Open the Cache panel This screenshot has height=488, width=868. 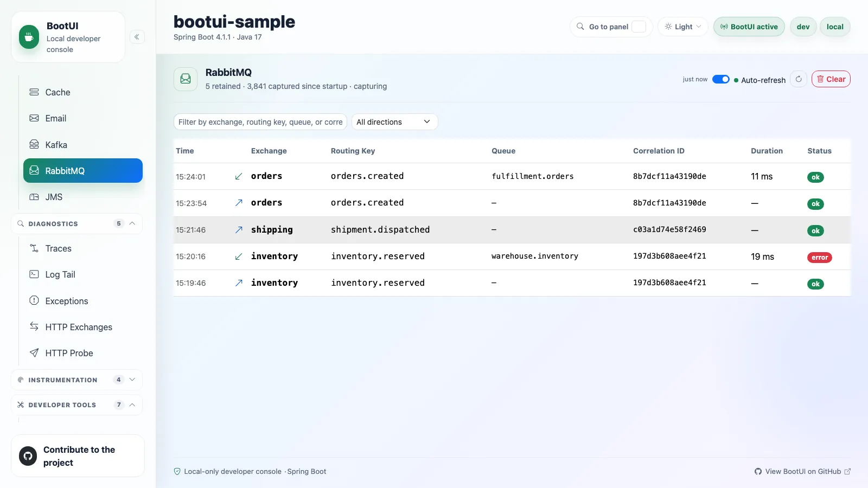[83, 92]
